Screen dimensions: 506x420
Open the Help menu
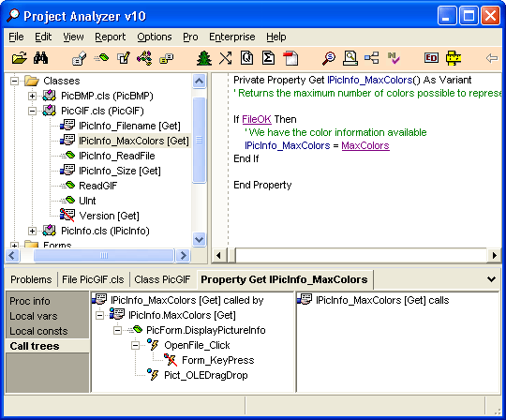(276, 37)
